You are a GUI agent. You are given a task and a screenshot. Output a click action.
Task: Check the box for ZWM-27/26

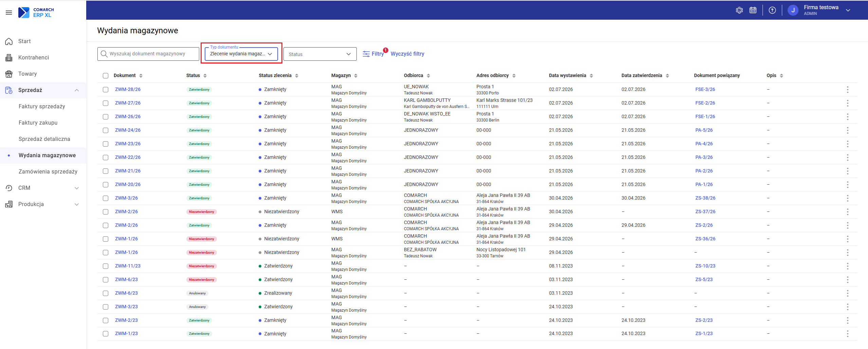(x=106, y=103)
